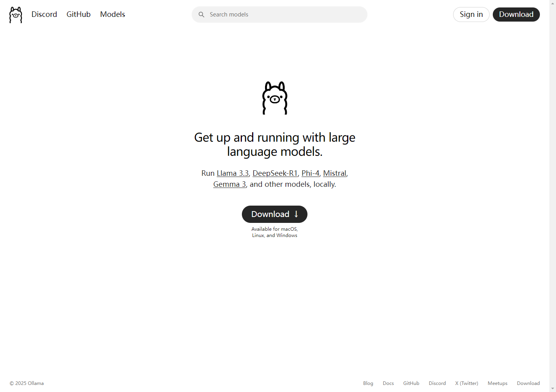Click the '© 2025 Ollama' copyright text
Viewport: 556px width, 392px height.
(27, 383)
